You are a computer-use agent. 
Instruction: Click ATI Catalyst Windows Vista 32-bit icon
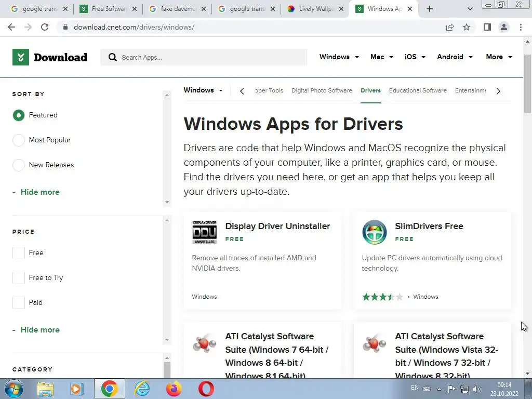[x=375, y=343]
